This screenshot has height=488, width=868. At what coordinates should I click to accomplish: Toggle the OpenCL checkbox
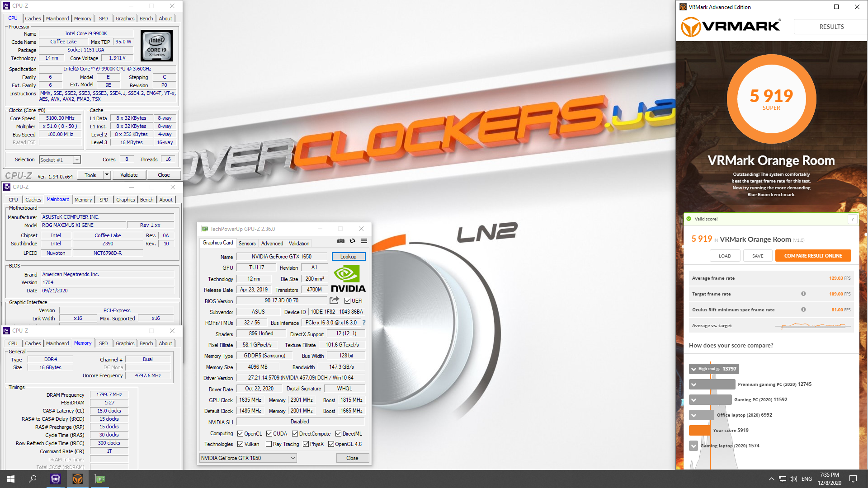(x=241, y=434)
